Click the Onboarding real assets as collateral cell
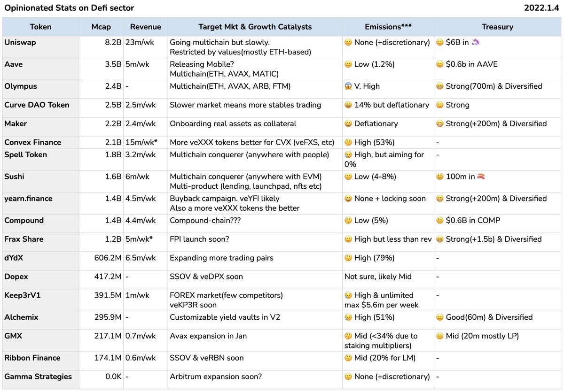 255,126
